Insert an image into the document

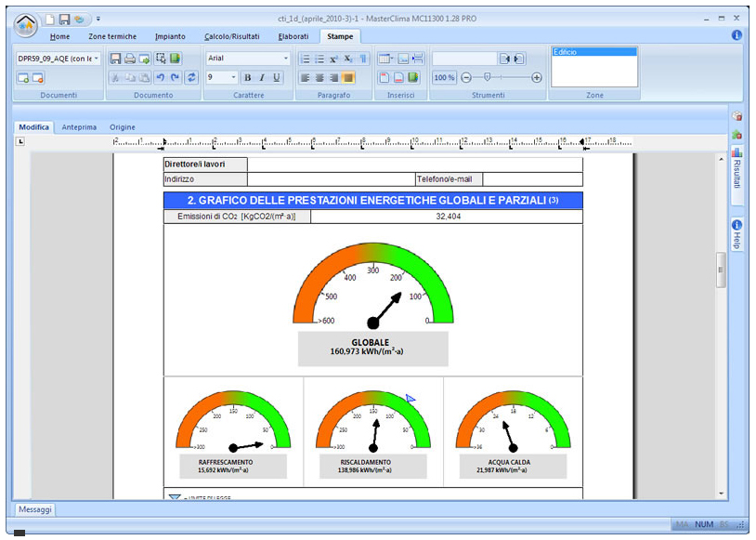click(x=403, y=59)
